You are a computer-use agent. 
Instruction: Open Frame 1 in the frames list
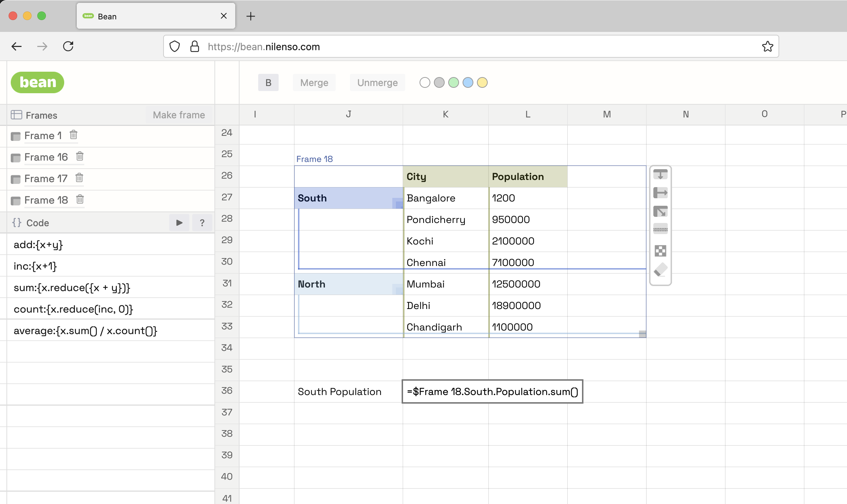tap(43, 135)
